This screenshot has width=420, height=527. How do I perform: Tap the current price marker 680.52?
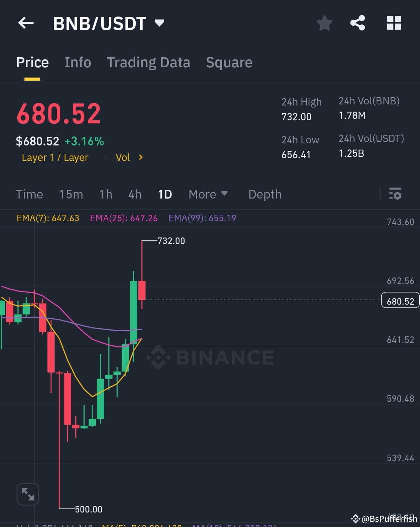[400, 300]
